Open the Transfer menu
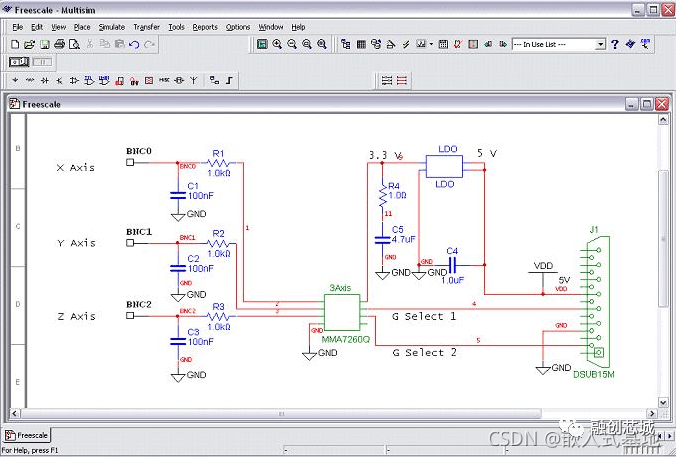Image resolution: width=676 pixels, height=457 pixels. pos(147,27)
